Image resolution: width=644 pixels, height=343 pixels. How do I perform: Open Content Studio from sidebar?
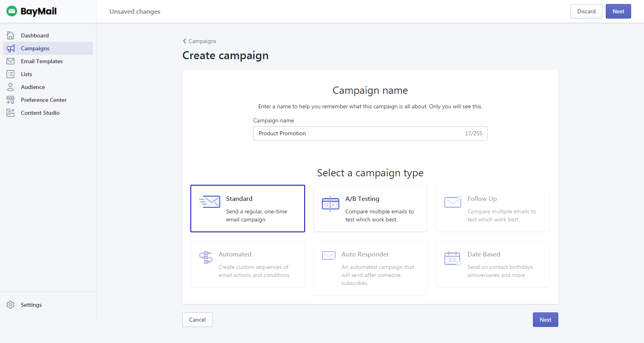click(40, 113)
